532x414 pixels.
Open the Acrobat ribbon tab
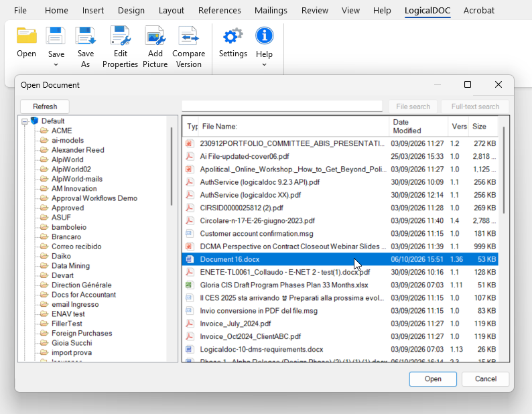point(478,11)
